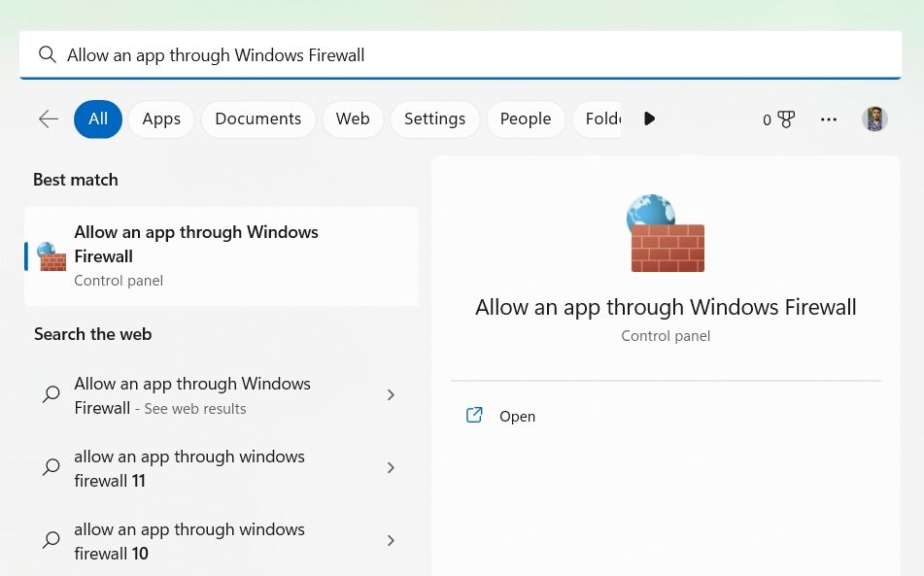Click the firewall icon in Best match result
Image resolution: width=924 pixels, height=576 pixels.
coord(51,256)
